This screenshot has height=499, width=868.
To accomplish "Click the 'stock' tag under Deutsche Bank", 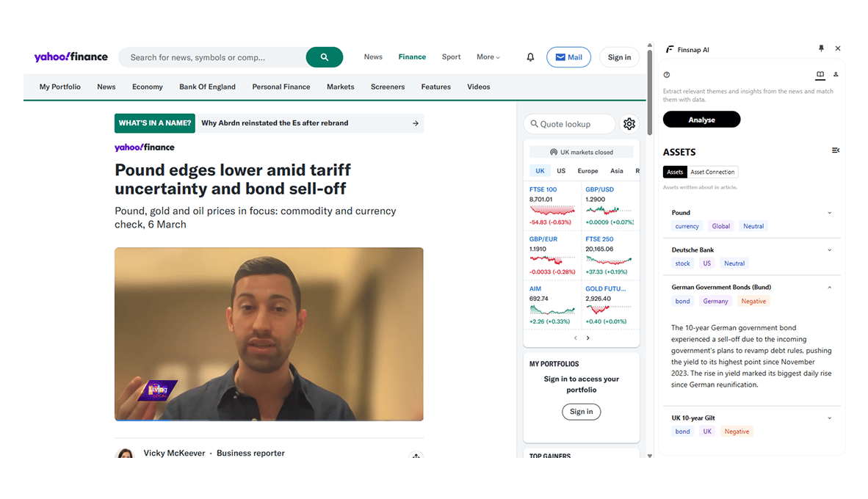I will point(682,264).
